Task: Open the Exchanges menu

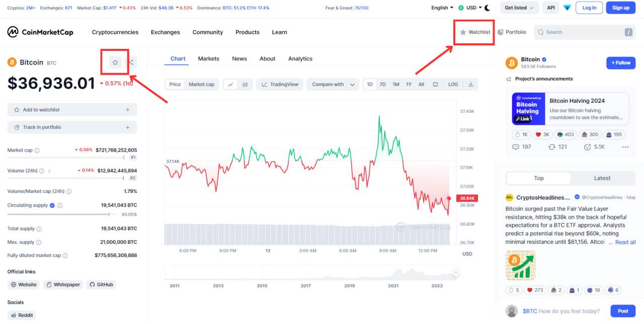Action: (165, 32)
